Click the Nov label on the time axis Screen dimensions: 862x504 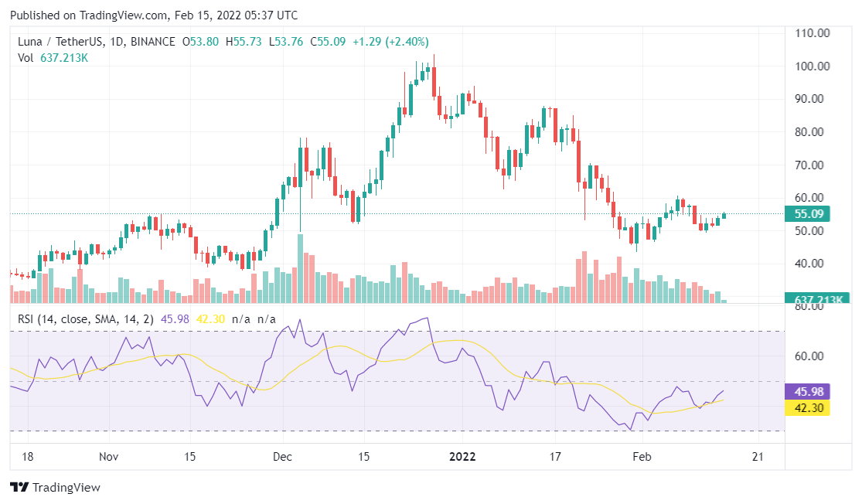[x=108, y=457]
